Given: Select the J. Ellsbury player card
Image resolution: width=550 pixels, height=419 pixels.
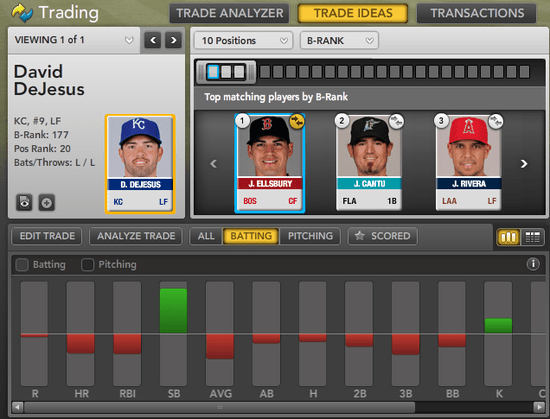Looking at the screenshot, I should pyautogui.click(x=269, y=163).
